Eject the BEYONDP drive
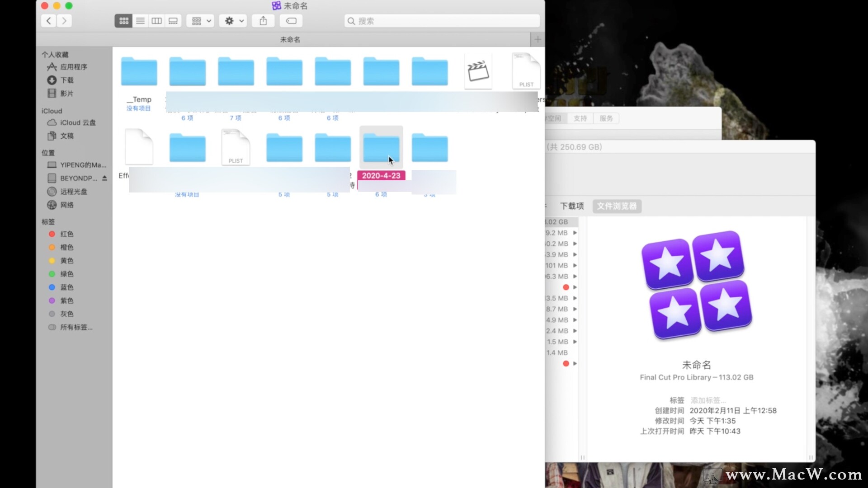This screenshot has width=868, height=488. 104,178
